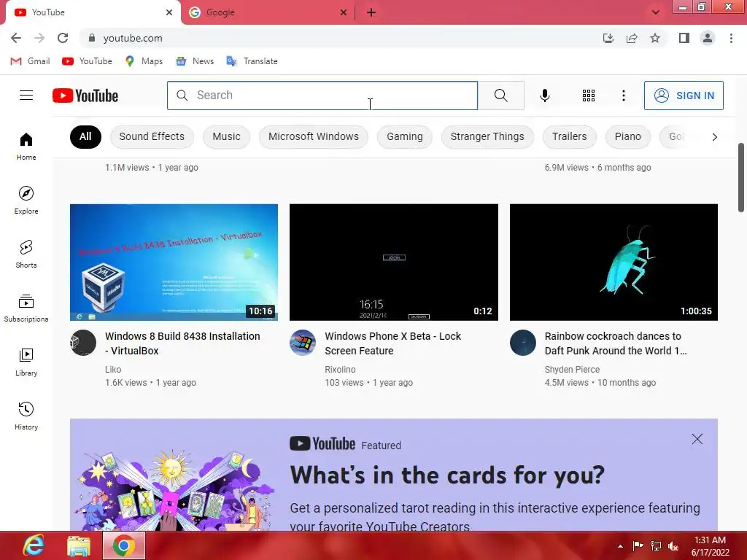Launch Internet Explorer from taskbar
The image size is (747, 560).
coord(34,545)
